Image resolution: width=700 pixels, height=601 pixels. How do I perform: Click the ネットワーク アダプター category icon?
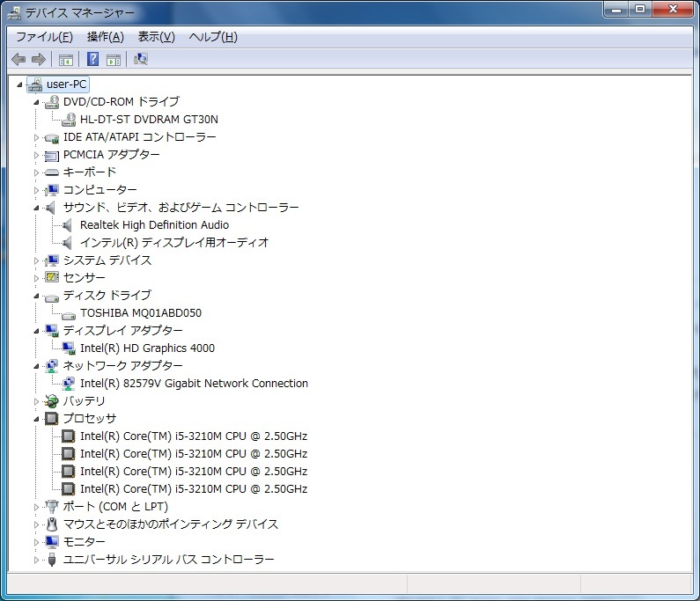tap(52, 366)
